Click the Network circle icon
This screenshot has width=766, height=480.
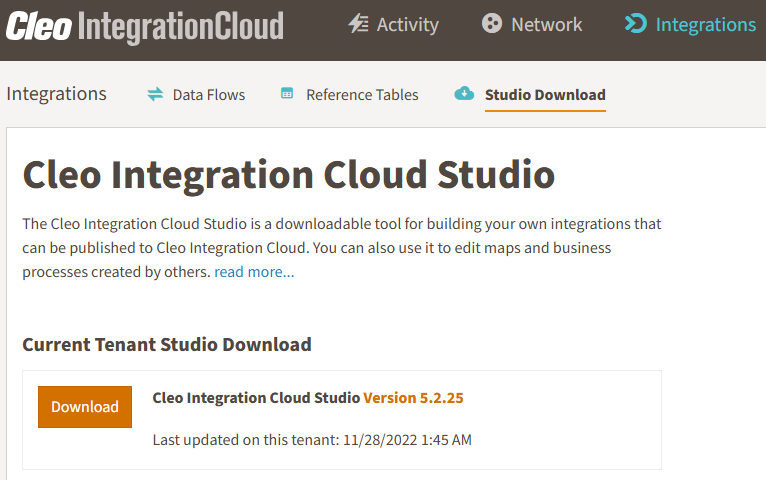pyautogui.click(x=491, y=23)
